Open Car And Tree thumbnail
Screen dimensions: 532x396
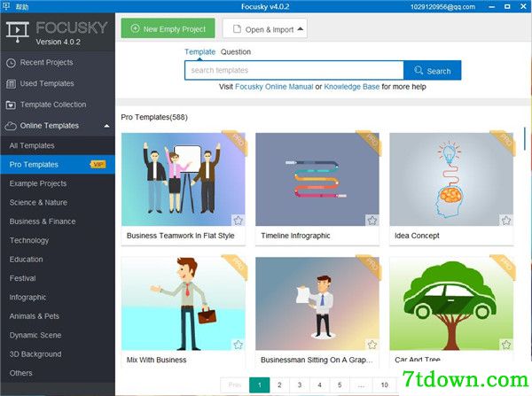[x=451, y=304]
